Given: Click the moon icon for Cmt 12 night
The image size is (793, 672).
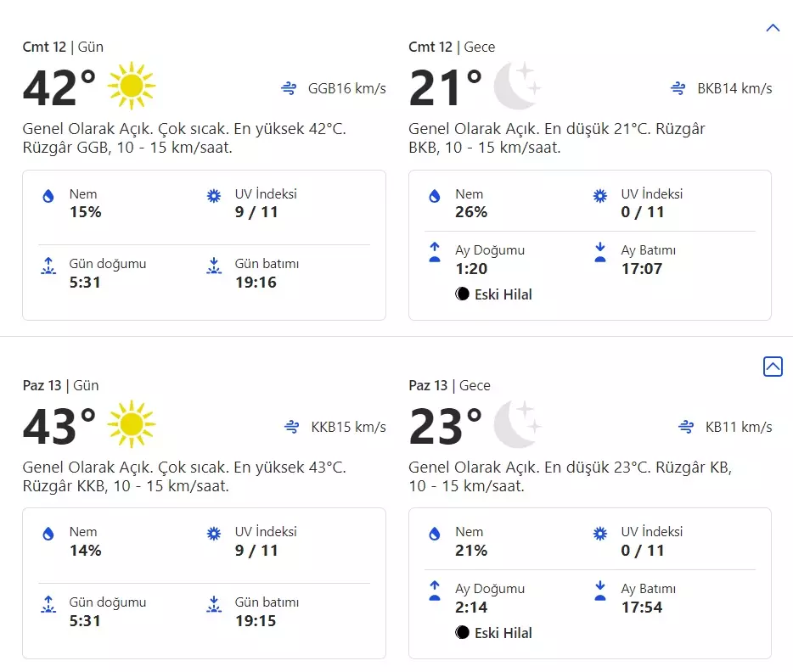Looking at the screenshot, I should (517, 86).
